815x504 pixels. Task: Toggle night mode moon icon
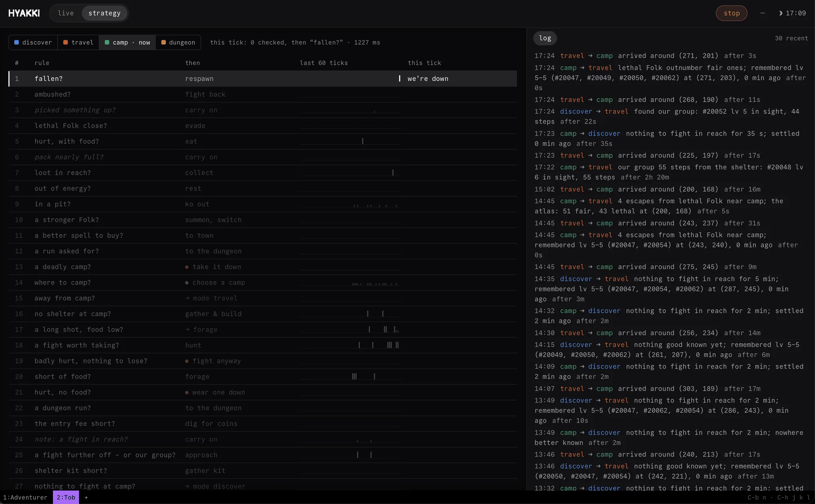[x=780, y=13]
